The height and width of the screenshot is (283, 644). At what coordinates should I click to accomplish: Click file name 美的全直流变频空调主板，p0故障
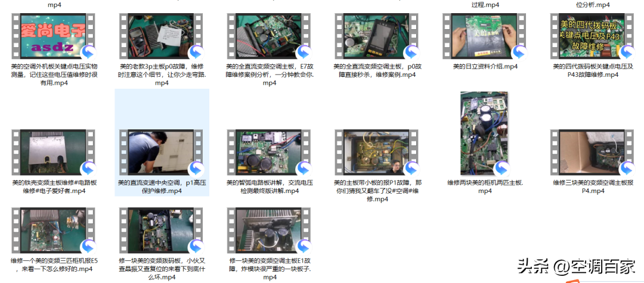(377, 70)
